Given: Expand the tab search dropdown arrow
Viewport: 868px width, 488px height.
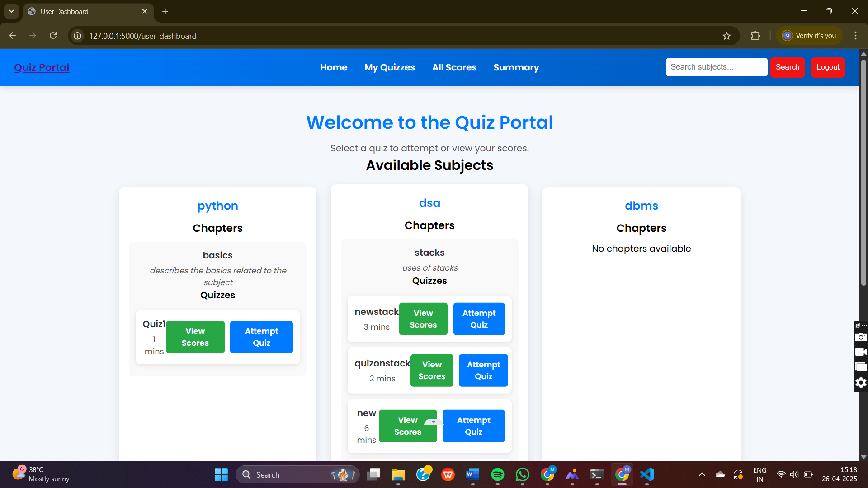Looking at the screenshot, I should 11,11.
